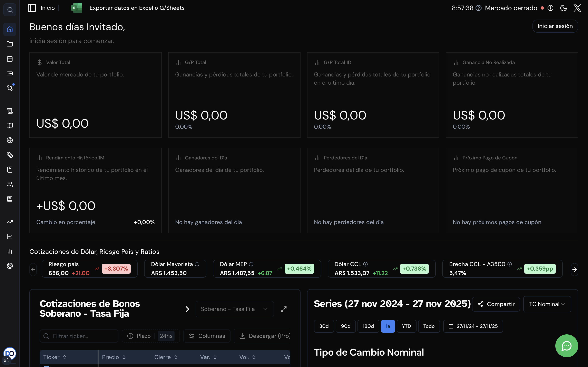This screenshot has width=588, height=367.
Task: Collapse the sidebar with the panel icon
Action: [x=32, y=8]
